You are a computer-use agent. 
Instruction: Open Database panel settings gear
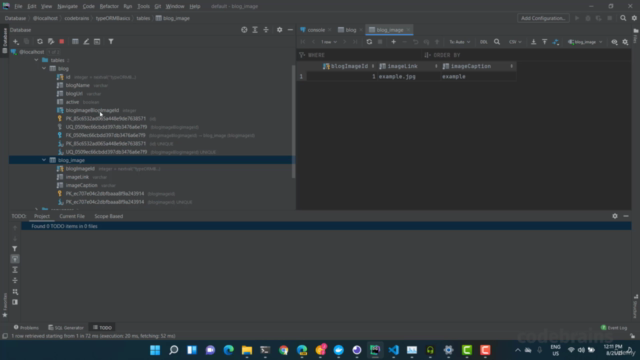coord(280,30)
